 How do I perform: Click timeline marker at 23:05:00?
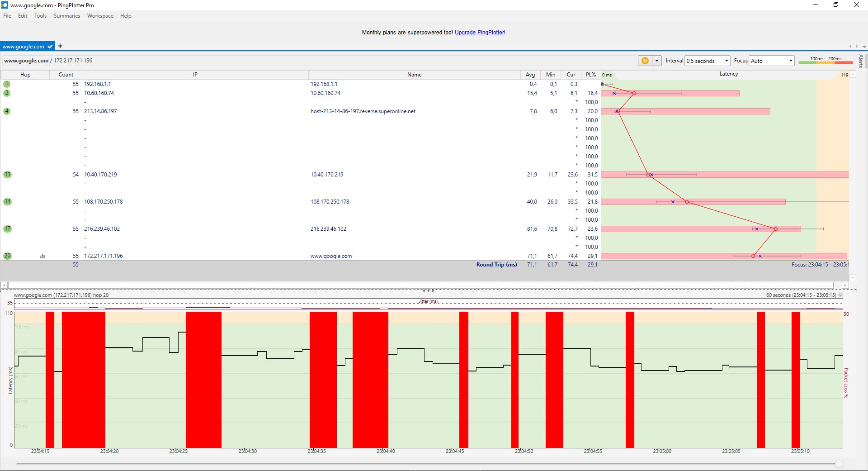pyautogui.click(x=662, y=451)
